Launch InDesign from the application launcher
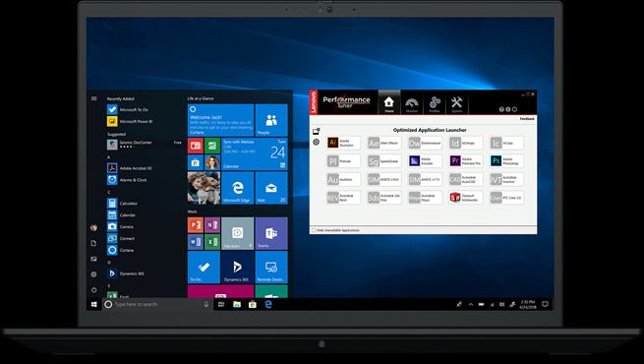Image resolution: width=644 pixels, height=364 pixels. pyautogui.click(x=465, y=143)
